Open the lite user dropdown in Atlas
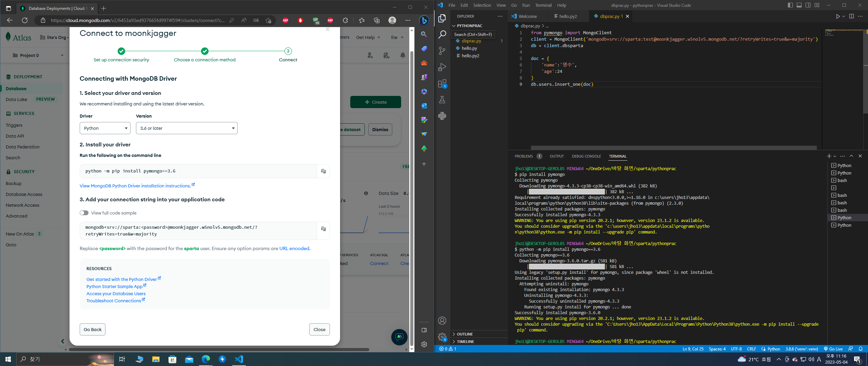 tap(397, 37)
